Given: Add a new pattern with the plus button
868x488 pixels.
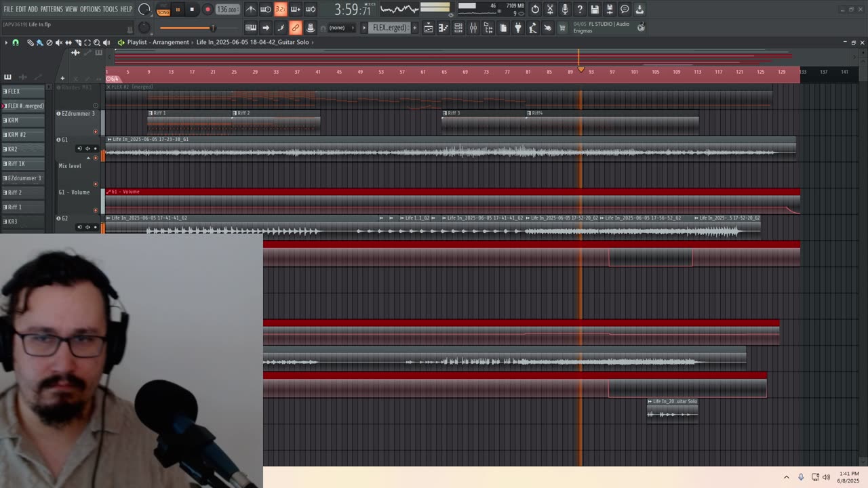Looking at the screenshot, I should click(415, 28).
